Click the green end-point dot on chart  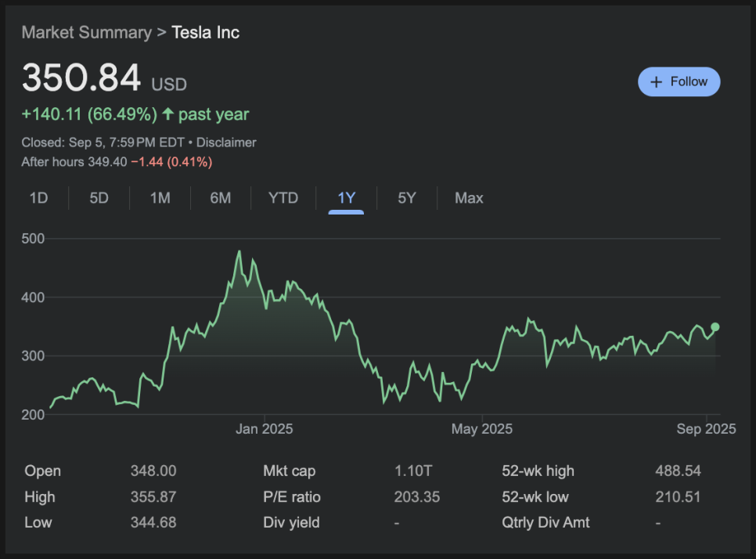coord(715,327)
